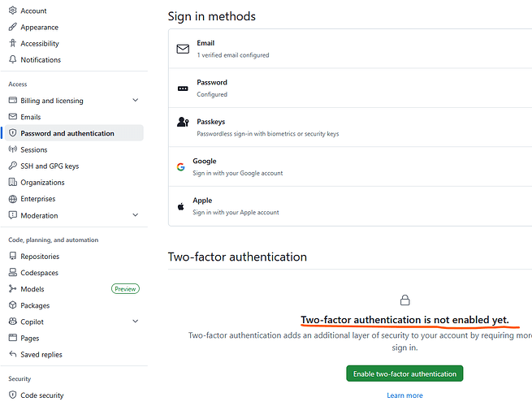Viewport: 532px width, 406px height.
Task: Click '1 verified email configured' text
Action: tap(233, 55)
